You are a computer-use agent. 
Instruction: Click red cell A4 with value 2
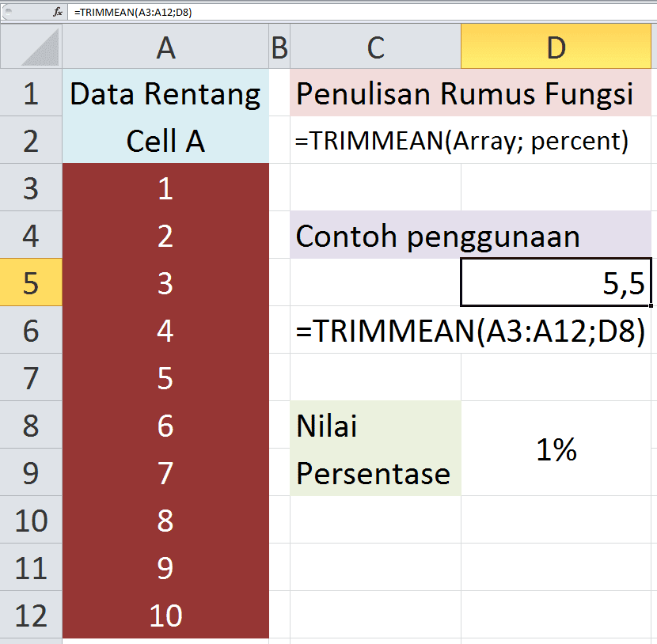click(x=165, y=234)
